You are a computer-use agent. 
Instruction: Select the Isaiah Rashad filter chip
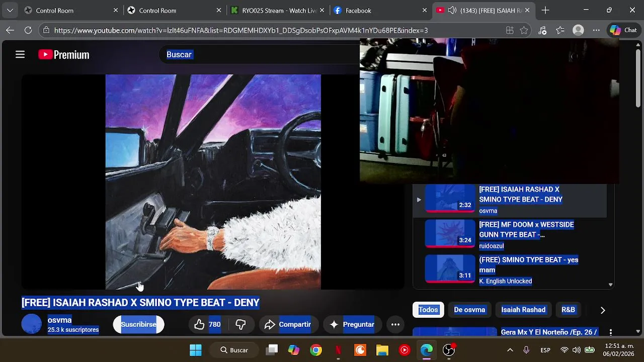523,310
